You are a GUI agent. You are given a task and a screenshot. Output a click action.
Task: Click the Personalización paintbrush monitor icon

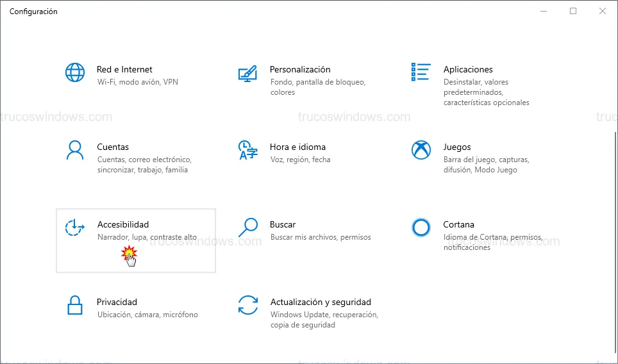click(247, 72)
